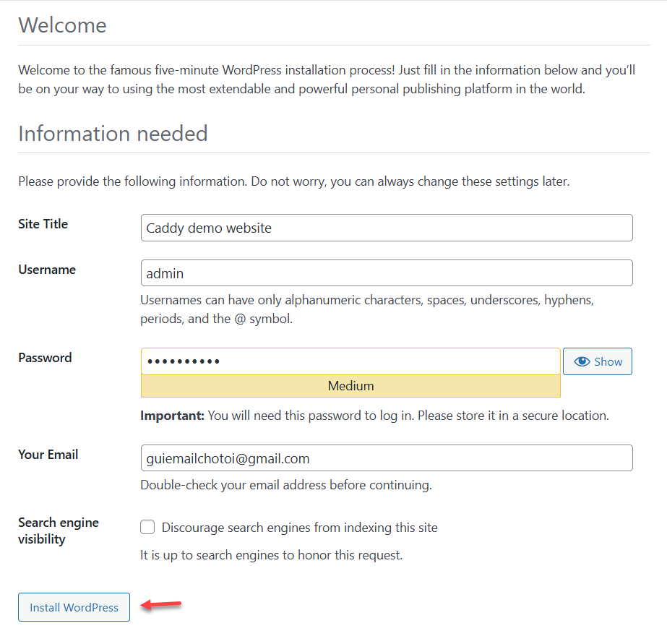Click the eye icon beside the password
The height and width of the screenshot is (644, 667).
[x=582, y=362]
